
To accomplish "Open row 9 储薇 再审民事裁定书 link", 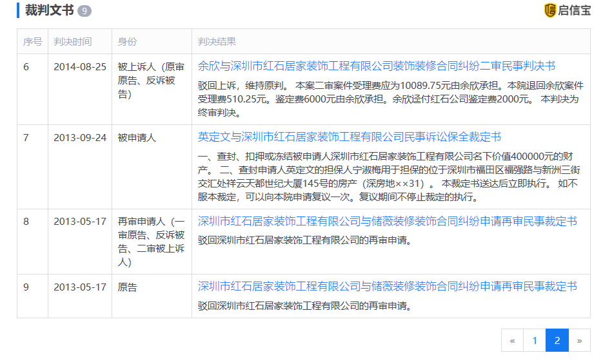I will 387,287.
